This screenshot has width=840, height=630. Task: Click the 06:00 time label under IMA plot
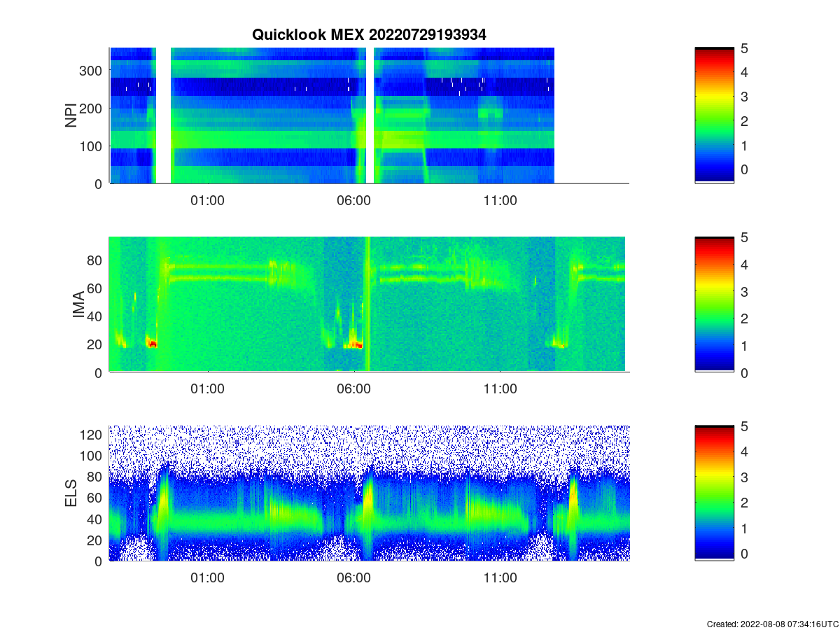[353, 389]
